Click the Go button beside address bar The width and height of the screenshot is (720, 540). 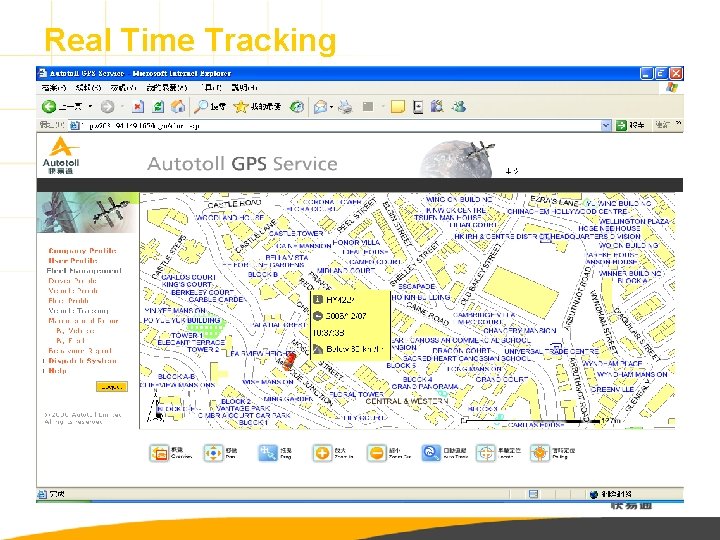click(x=630, y=125)
